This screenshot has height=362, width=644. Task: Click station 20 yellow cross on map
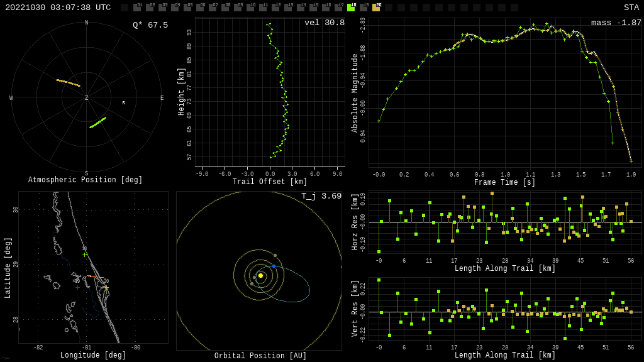tap(106, 287)
